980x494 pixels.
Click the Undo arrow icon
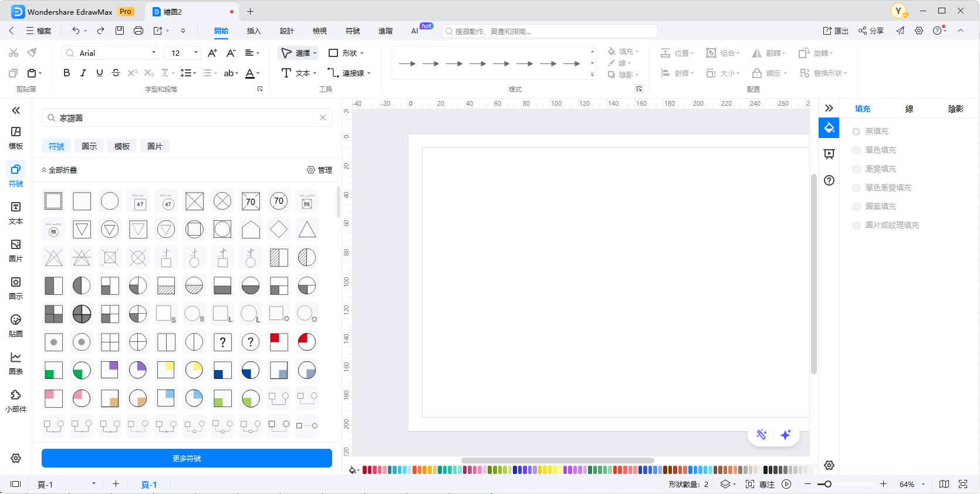[76, 31]
